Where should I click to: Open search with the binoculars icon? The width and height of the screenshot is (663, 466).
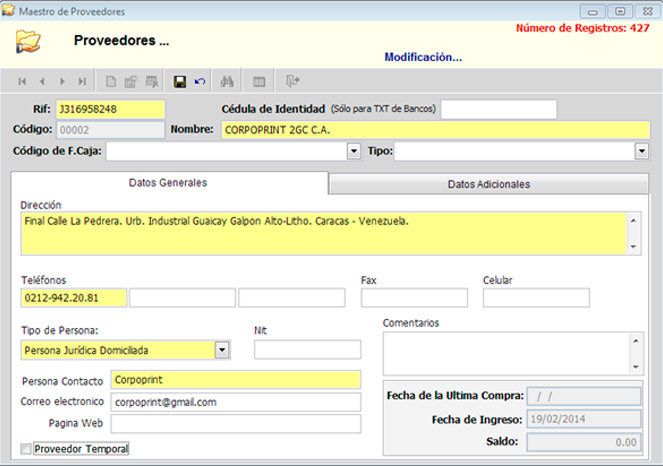pos(227,81)
